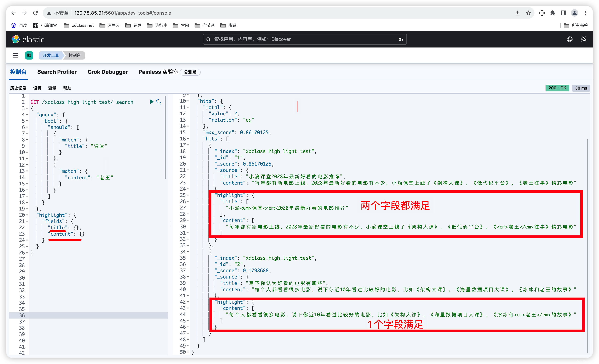Open the Chrome profile avatar
This screenshot has height=364, width=599.
pyautogui.click(x=574, y=13)
